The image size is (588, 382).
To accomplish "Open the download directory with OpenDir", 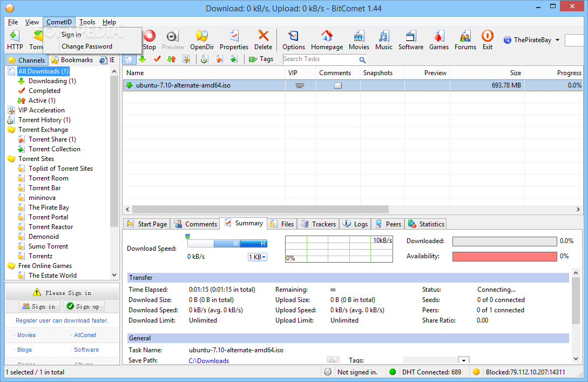I will 202,40.
